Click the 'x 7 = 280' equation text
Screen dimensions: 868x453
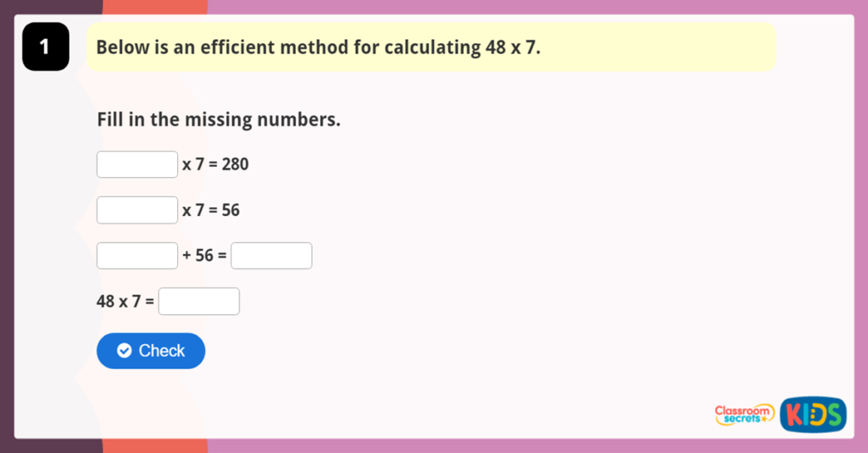coord(215,164)
